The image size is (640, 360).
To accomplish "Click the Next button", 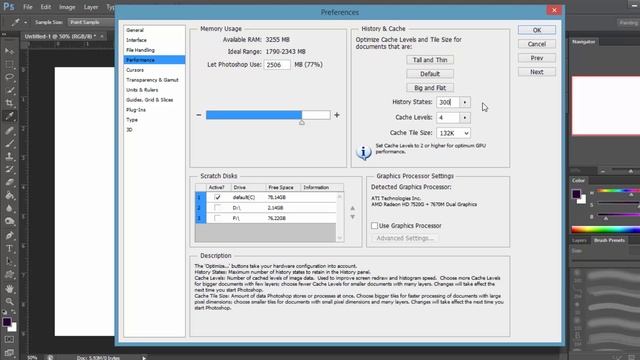I will pyautogui.click(x=537, y=72).
